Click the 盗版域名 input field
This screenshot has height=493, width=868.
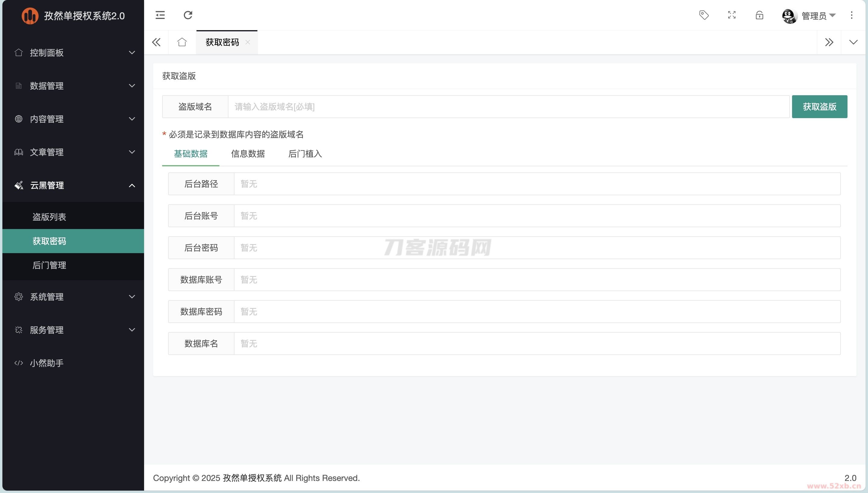tap(508, 107)
